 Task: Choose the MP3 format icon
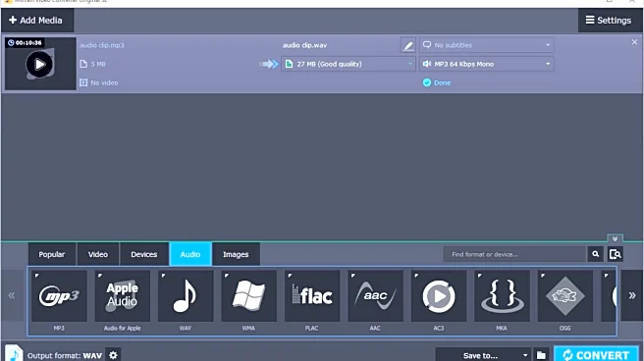pos(59,296)
